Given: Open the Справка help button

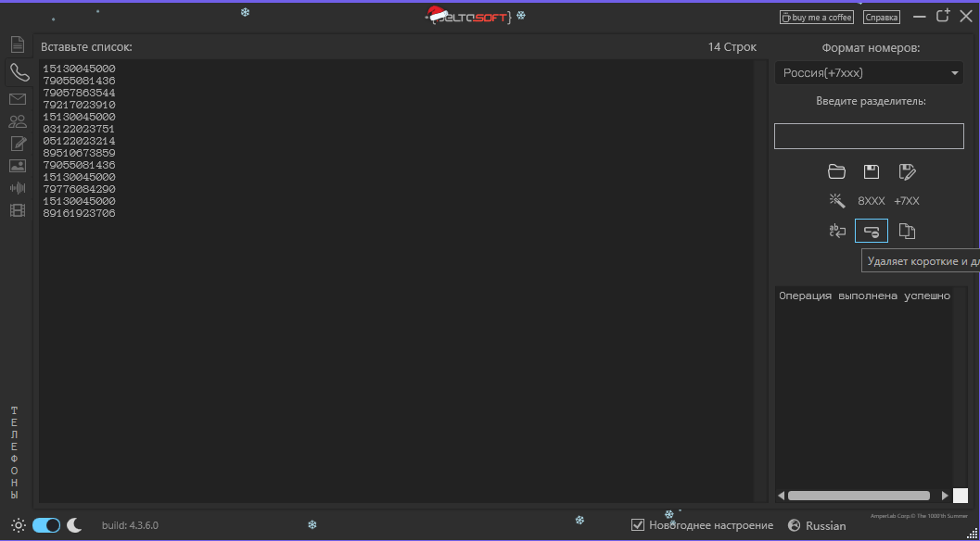Looking at the screenshot, I should 881,18.
